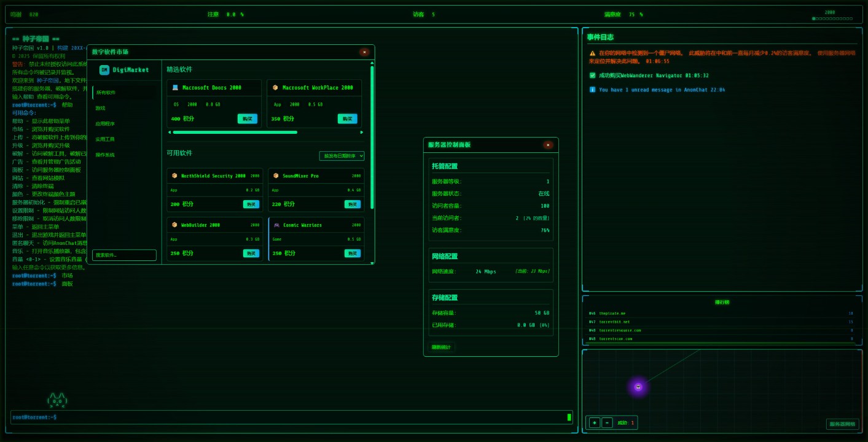Click the blue info icon for the AnonChat message

[x=592, y=90]
